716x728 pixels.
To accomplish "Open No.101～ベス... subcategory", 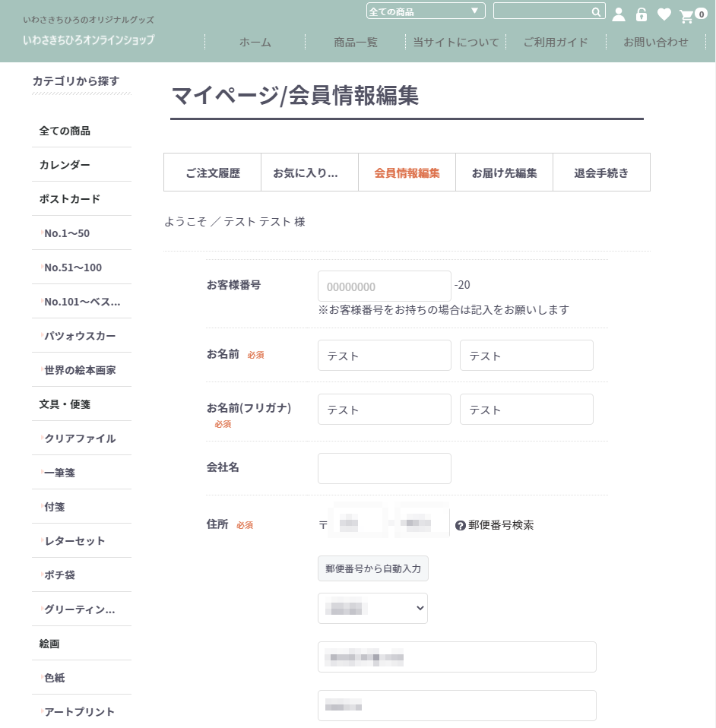I will pyautogui.click(x=82, y=302).
